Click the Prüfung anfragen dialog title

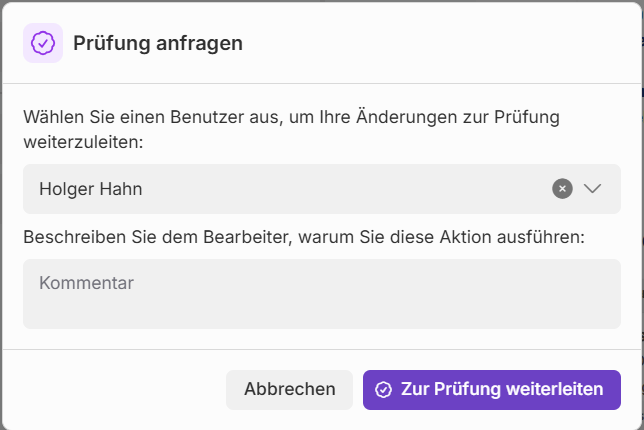(158, 43)
